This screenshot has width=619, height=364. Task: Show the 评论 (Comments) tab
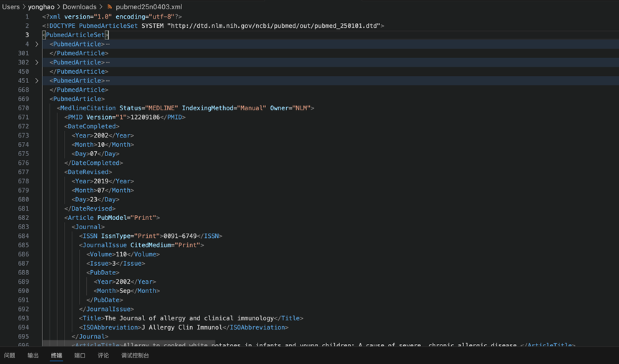[x=103, y=355]
